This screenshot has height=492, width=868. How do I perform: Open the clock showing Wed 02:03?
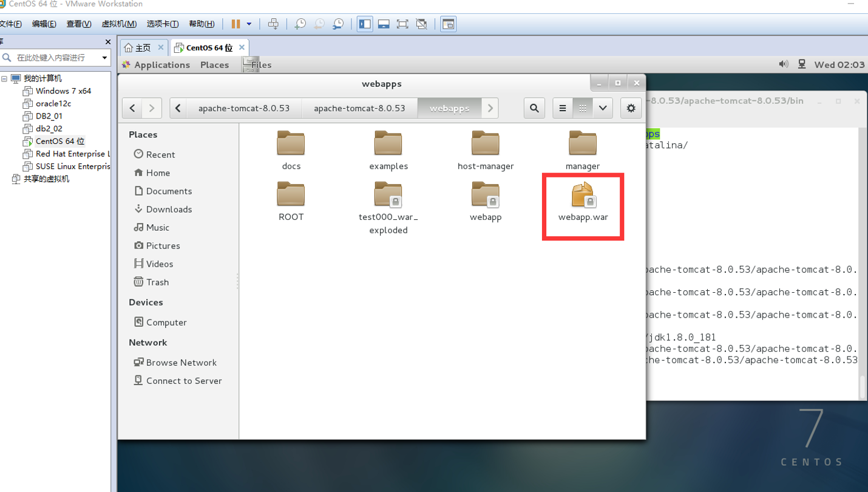[839, 64]
